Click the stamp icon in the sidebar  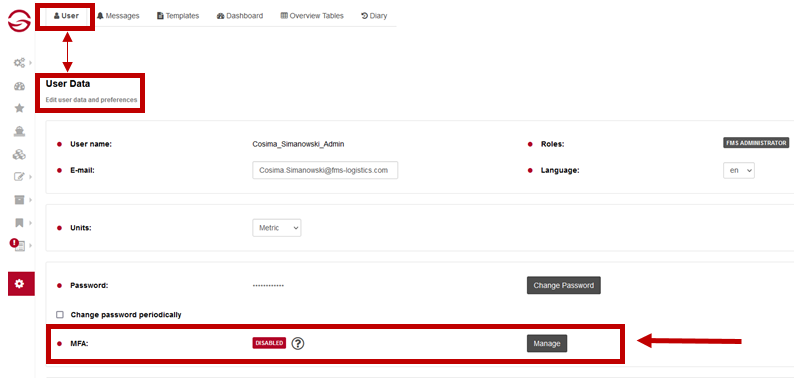point(19,132)
